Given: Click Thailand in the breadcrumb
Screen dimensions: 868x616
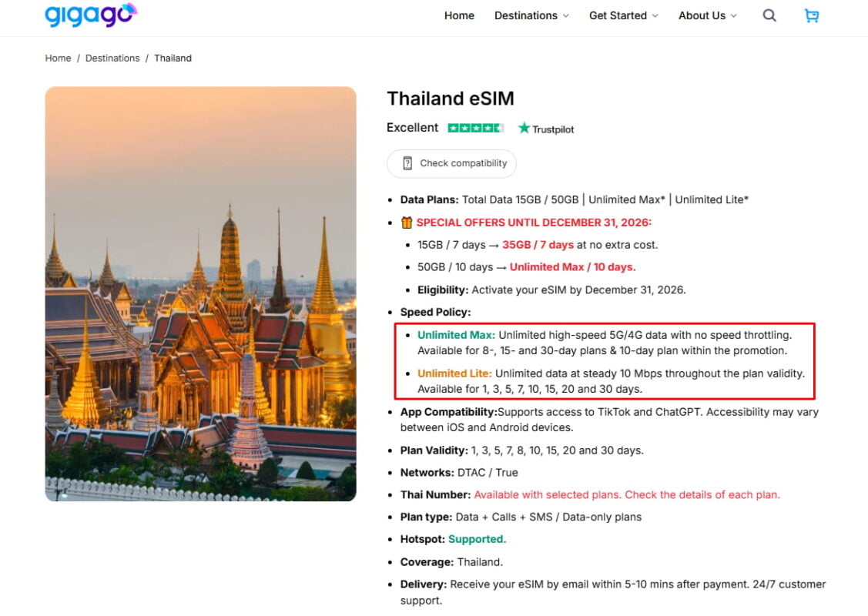Looking at the screenshot, I should 173,58.
